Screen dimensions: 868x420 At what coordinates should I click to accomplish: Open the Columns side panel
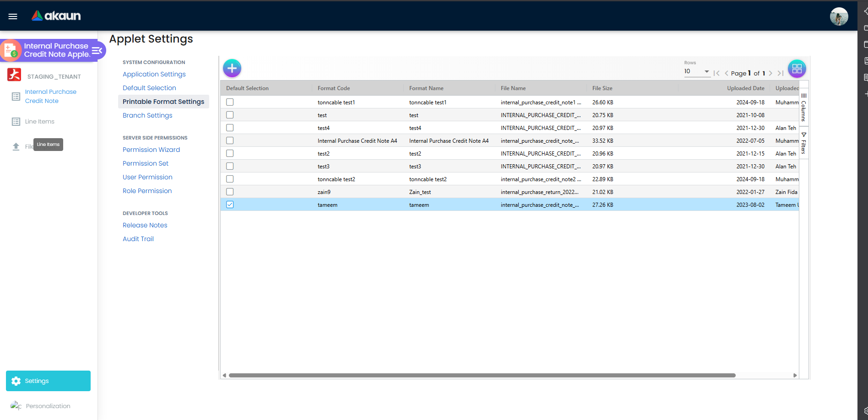(803, 108)
